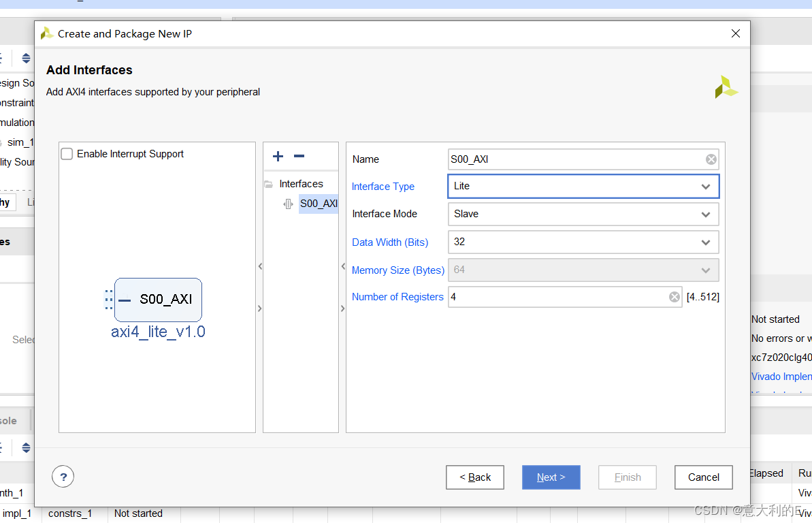Clear the Name field with X icon
The image size is (812, 523).
click(x=711, y=159)
